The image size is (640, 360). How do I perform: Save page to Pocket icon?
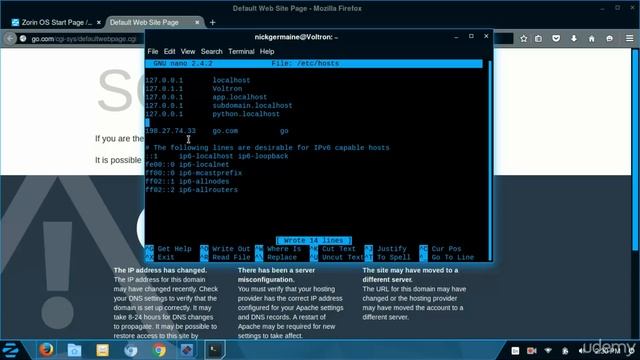click(x=556, y=38)
